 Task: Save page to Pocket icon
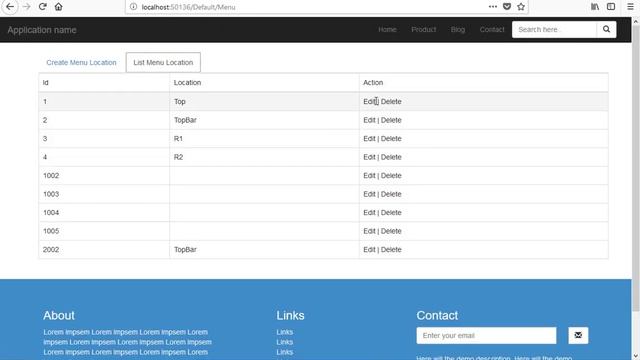pyautogui.click(x=507, y=7)
